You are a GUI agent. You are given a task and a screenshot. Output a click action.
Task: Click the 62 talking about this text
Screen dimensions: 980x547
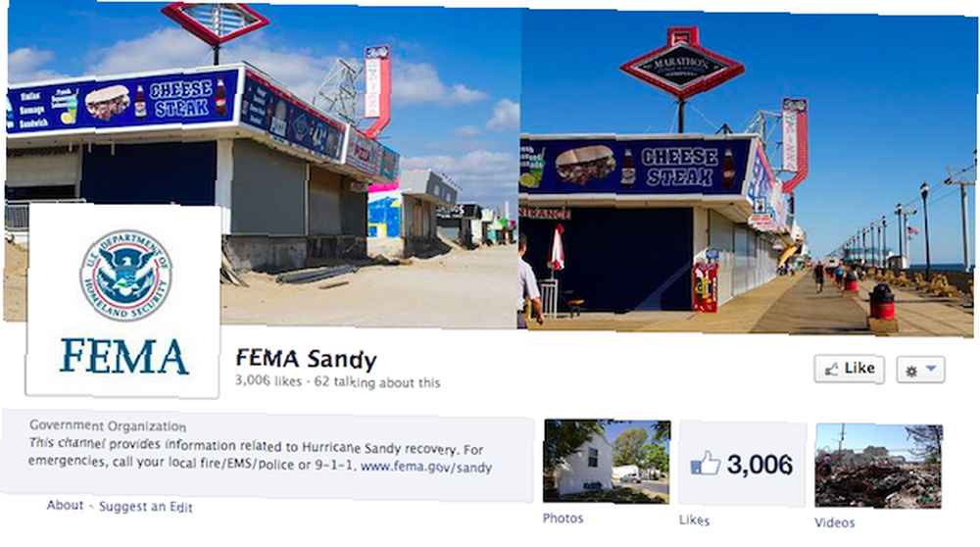coord(377,382)
